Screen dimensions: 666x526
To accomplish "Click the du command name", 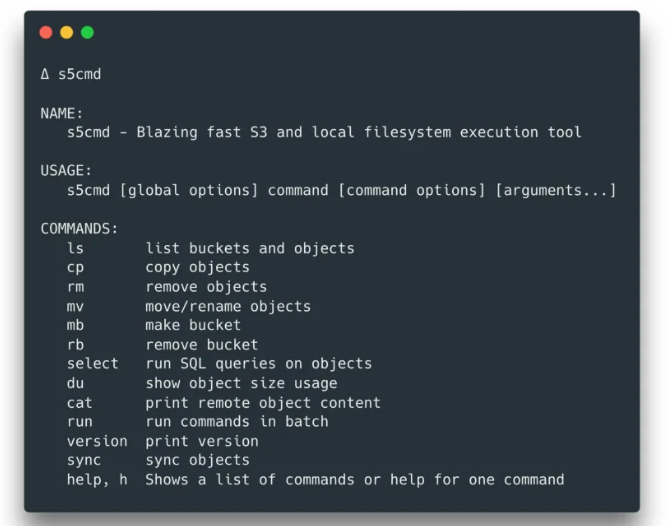I will click(x=75, y=383).
